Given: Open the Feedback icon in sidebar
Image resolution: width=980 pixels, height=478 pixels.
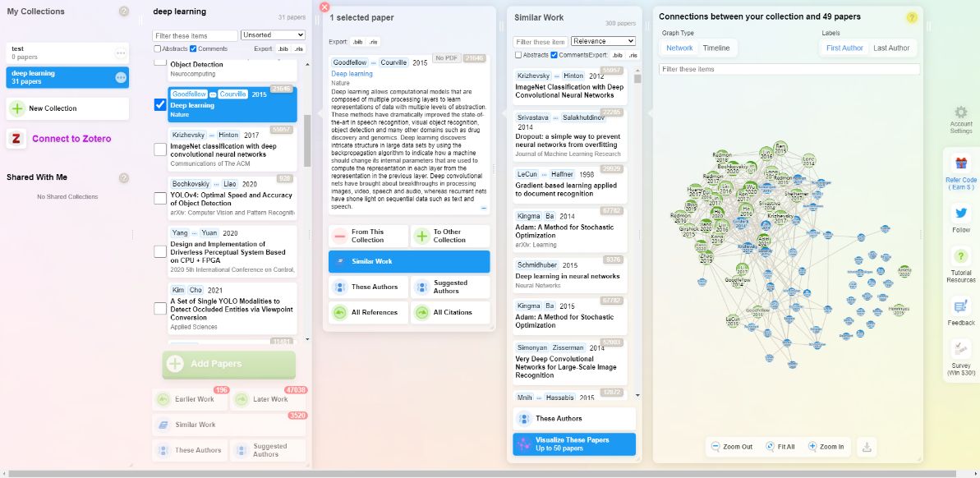Looking at the screenshot, I should pos(960,306).
